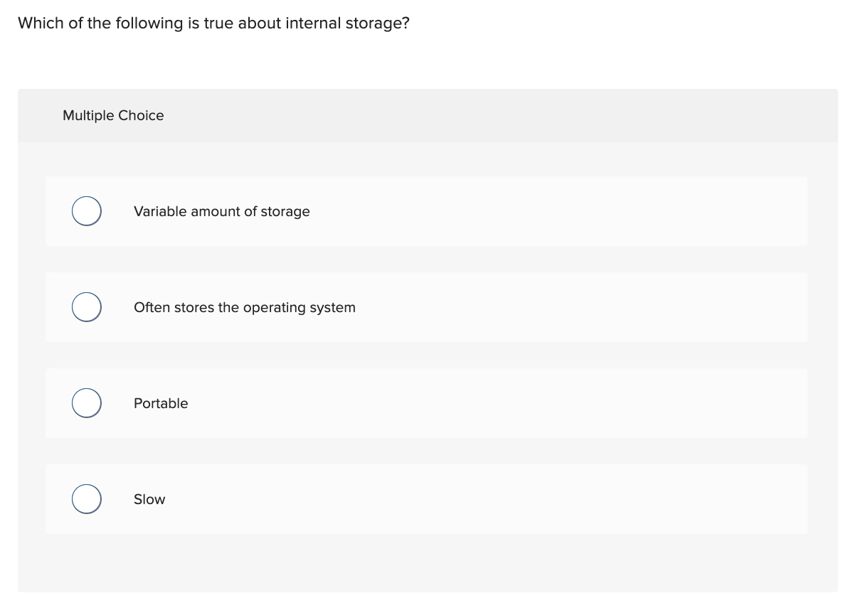
Task: Click the answer "Often stores the operating system"
Action: pos(245,307)
